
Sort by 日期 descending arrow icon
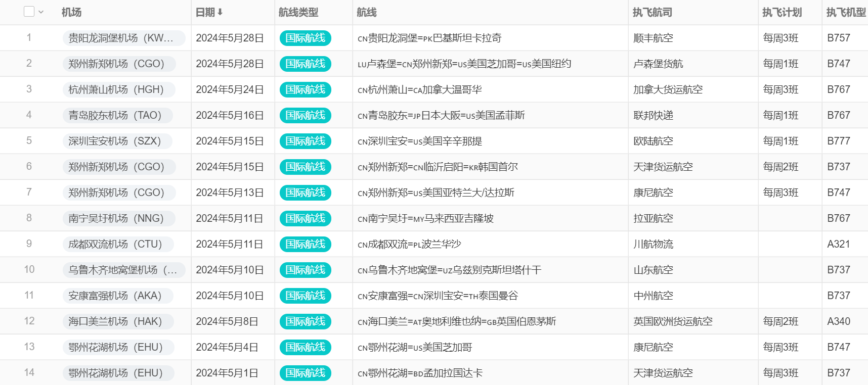coord(220,12)
